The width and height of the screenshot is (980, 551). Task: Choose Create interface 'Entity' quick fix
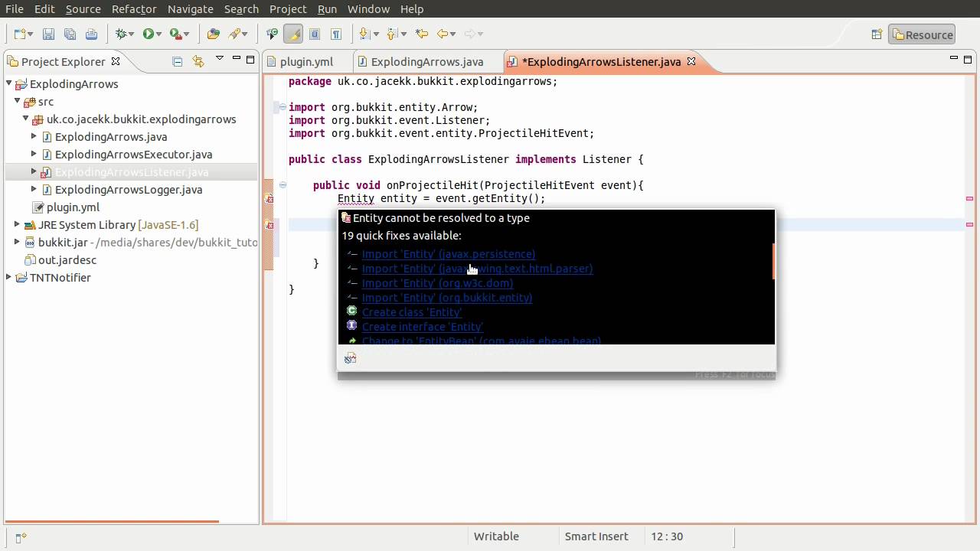click(423, 327)
